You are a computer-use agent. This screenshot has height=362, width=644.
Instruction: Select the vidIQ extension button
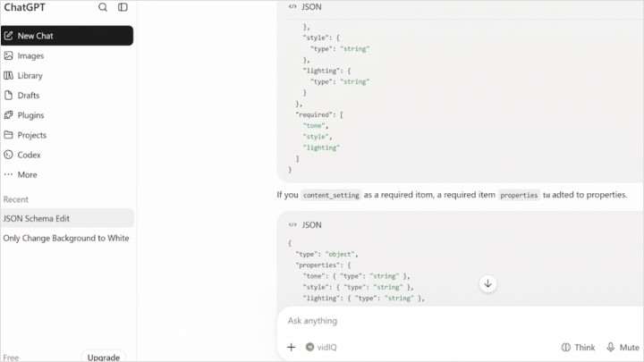tap(321, 347)
